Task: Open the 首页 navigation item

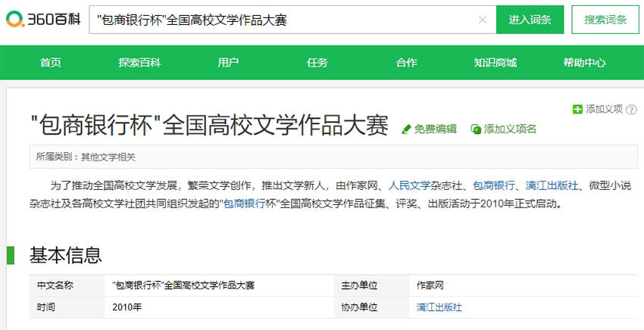Action: point(51,62)
